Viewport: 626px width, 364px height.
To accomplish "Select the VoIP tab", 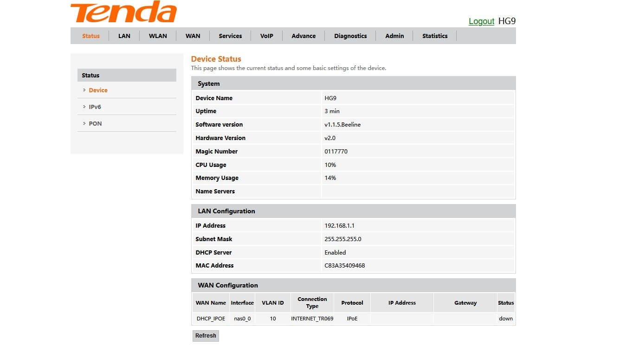I will [267, 36].
